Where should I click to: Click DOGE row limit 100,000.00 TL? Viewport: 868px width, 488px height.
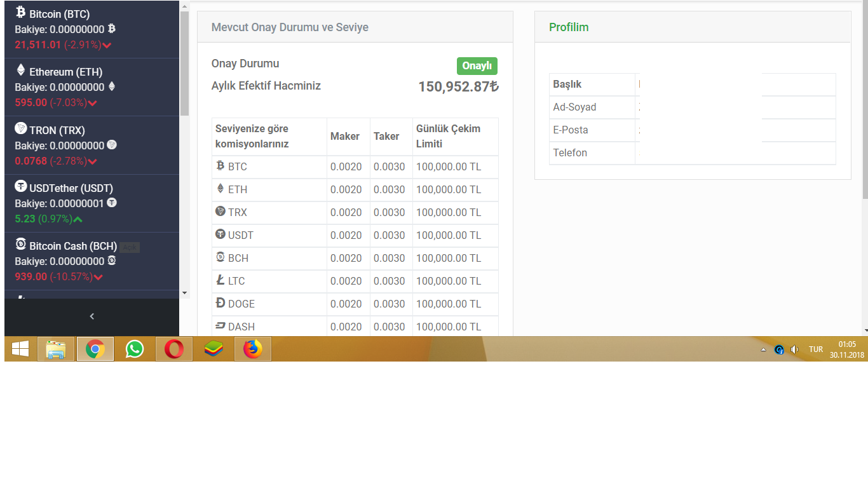tap(449, 304)
